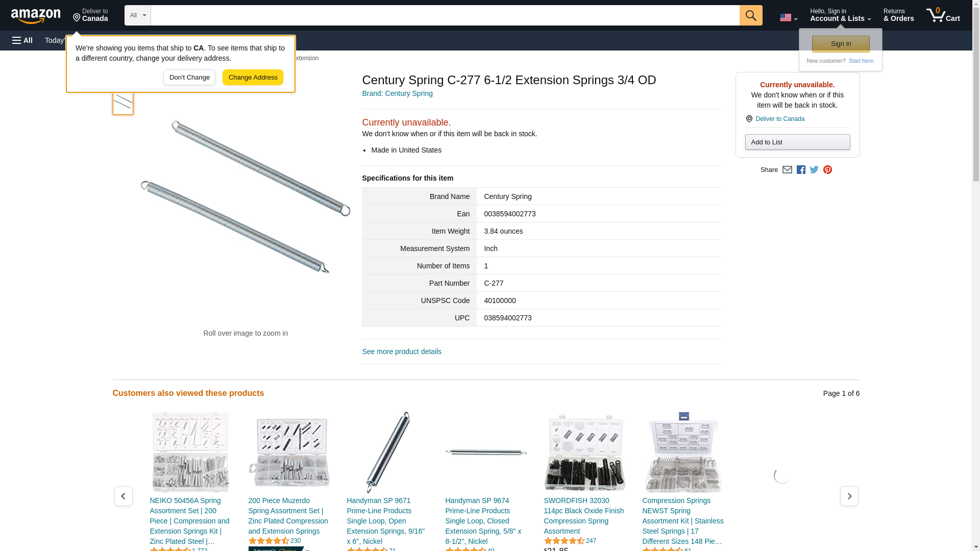Viewport: 980px width, 551px height.
Task: Open Returns & Orders
Action: coord(898,15)
